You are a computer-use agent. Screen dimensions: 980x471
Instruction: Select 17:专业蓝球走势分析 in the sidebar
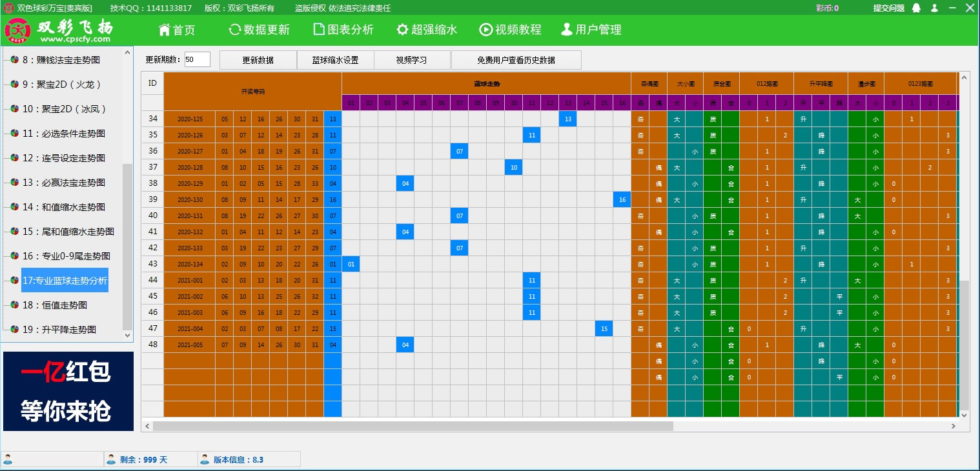pos(65,280)
